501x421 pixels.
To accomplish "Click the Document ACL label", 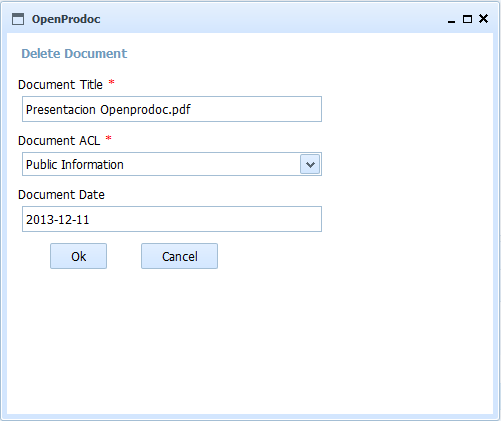I will [59, 141].
